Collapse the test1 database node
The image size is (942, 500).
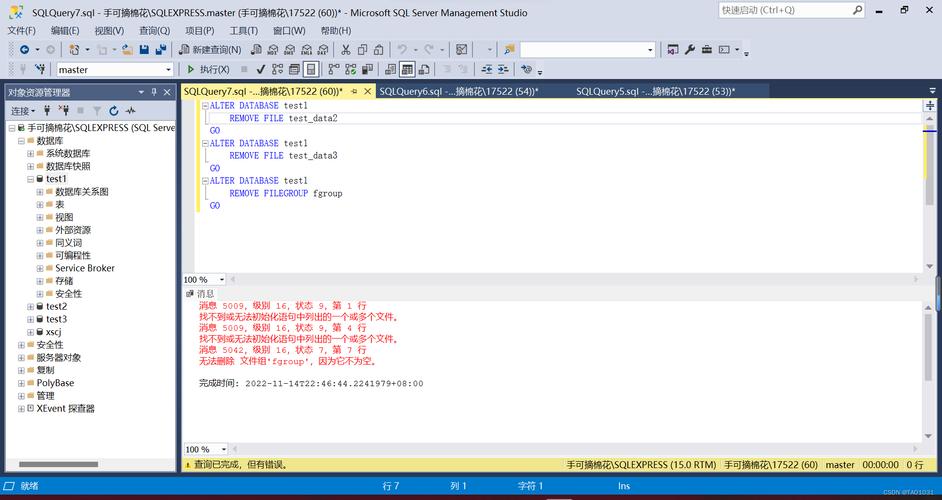(30, 179)
